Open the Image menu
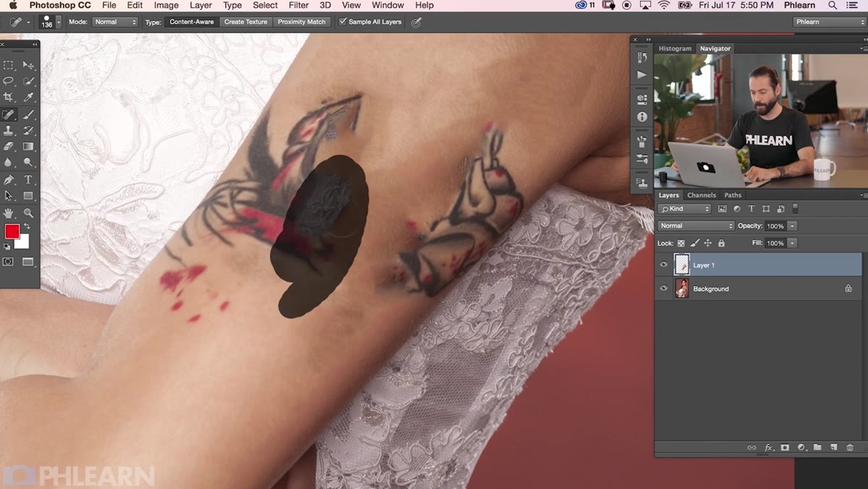 pyautogui.click(x=166, y=5)
